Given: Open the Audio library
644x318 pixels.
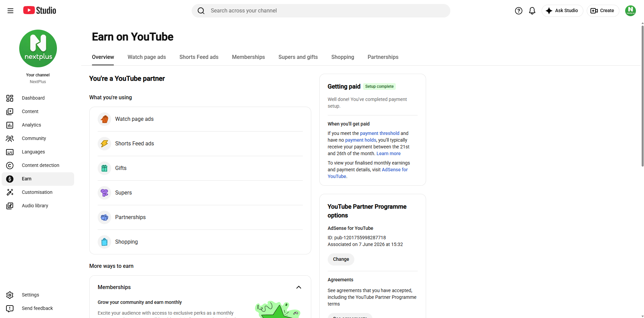Looking at the screenshot, I should point(38,206).
